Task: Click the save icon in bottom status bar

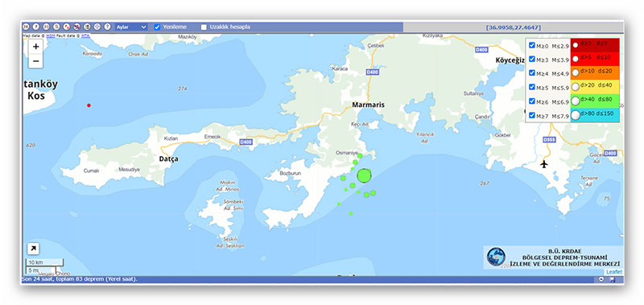Action: pos(613,279)
